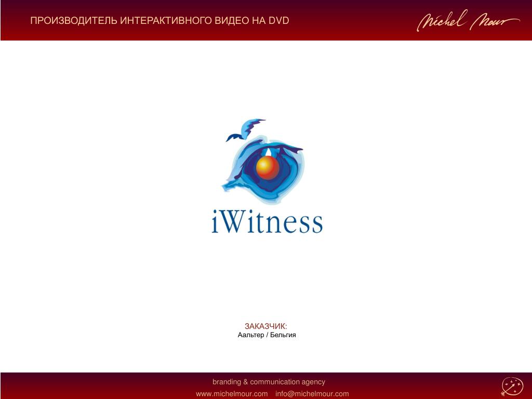This screenshot has width=532, height=399.
Task: Click the iWitness wordmark text
Action: pos(267,222)
